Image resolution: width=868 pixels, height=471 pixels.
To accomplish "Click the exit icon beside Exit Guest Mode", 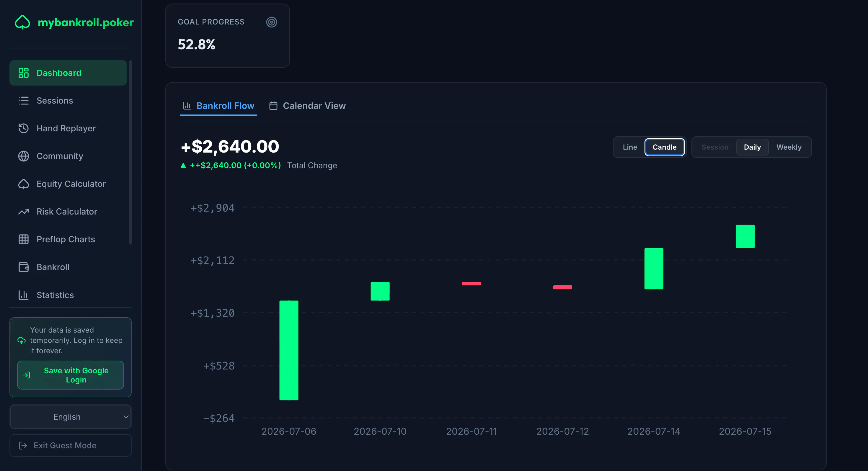I will pos(23,445).
